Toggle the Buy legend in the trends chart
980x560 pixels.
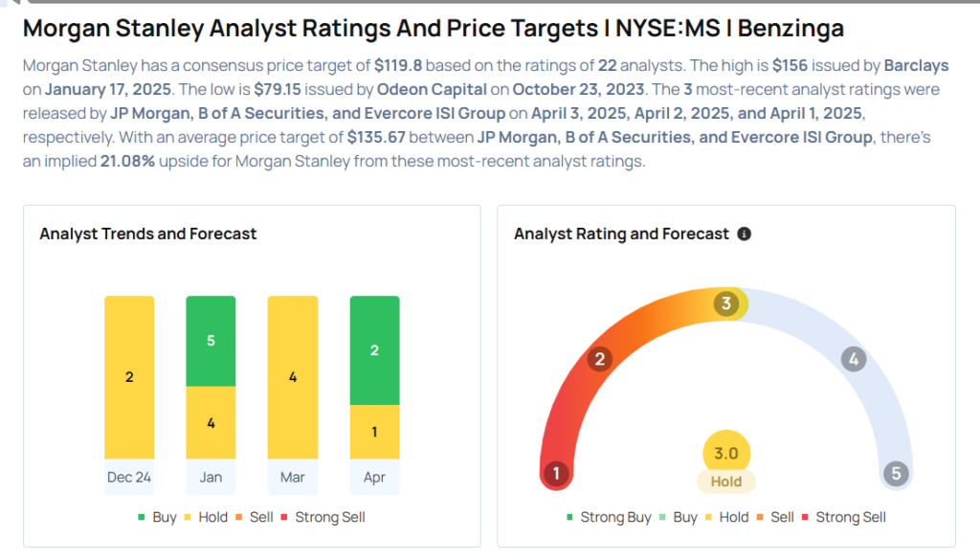coord(156,517)
